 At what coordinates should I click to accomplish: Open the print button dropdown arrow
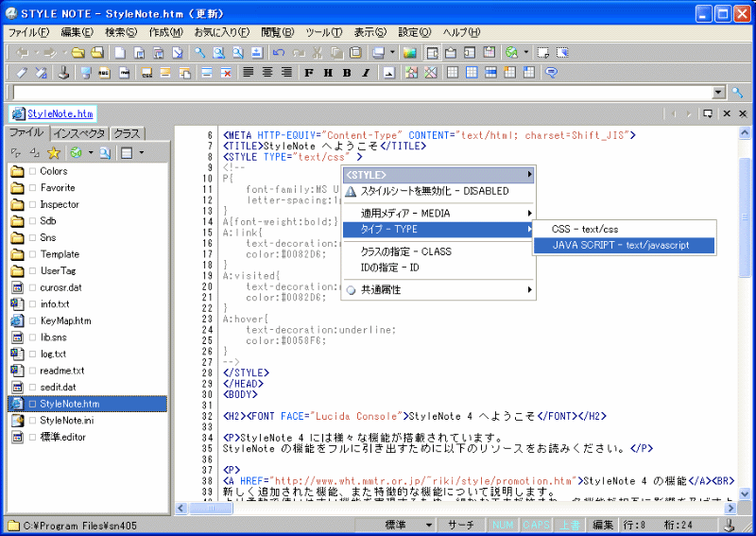(x=392, y=53)
